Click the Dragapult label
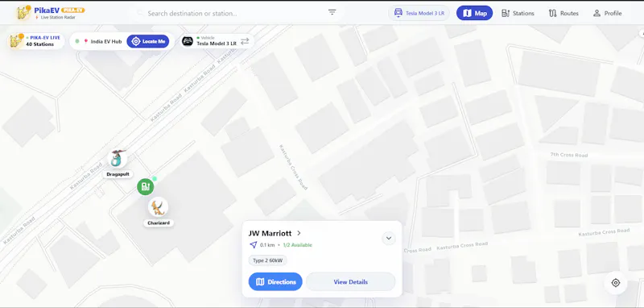The width and height of the screenshot is (644, 308). (118, 174)
